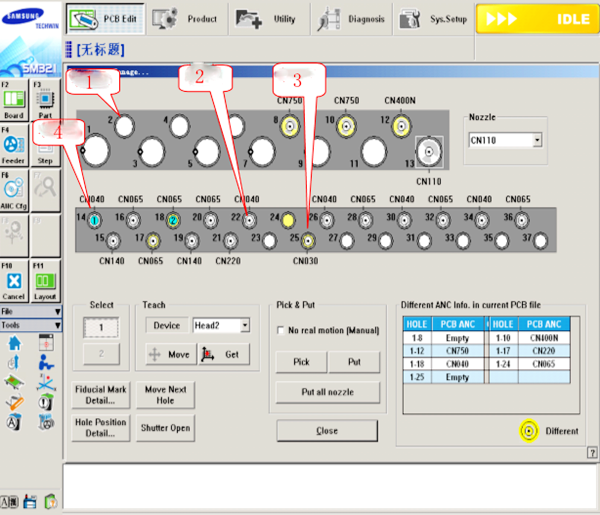The image size is (600, 515).
Task: Open Fiducial Mark Detail
Action: (x=101, y=395)
